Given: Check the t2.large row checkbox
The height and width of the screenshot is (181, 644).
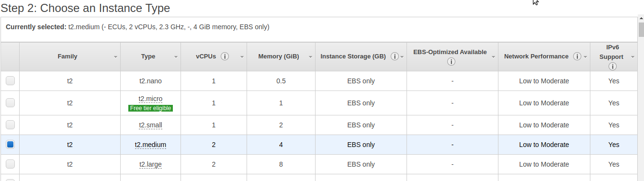Looking at the screenshot, I should (10, 164).
